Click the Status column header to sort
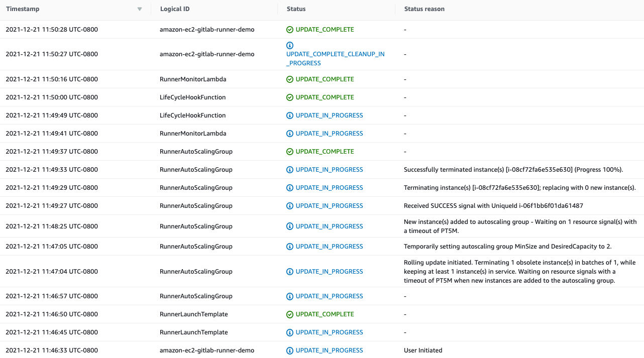This screenshot has width=644, height=358. pos(296,9)
